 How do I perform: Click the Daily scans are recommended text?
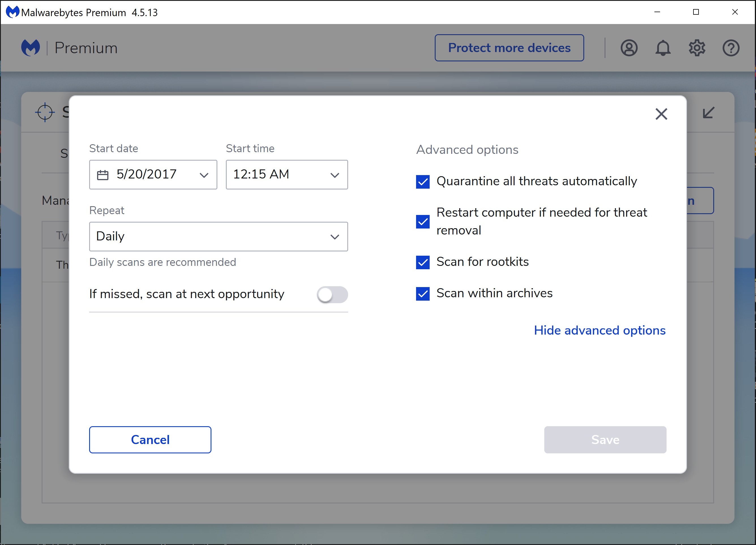[x=163, y=262]
